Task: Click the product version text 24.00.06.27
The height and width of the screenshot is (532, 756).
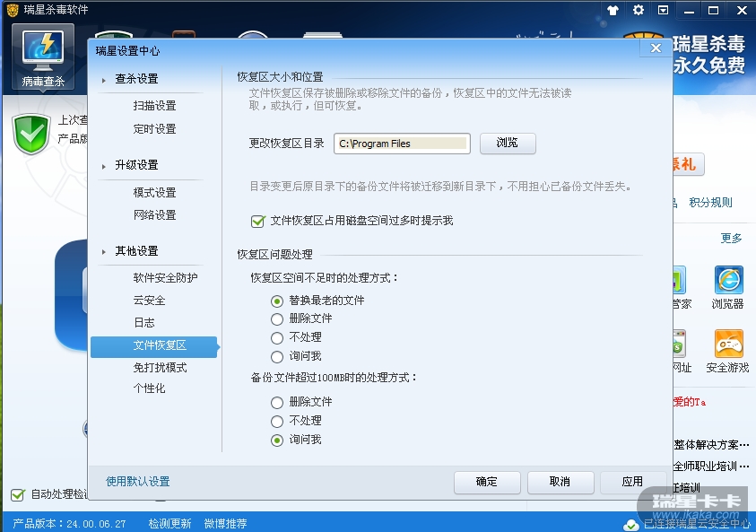Action: pos(97,524)
